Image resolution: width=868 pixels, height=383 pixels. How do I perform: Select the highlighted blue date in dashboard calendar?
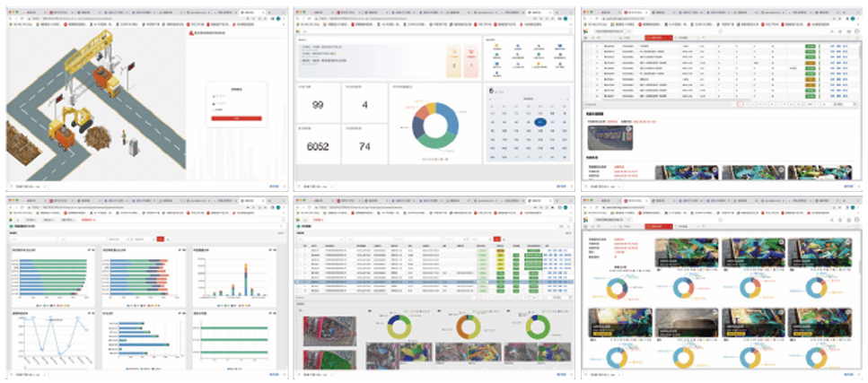tap(539, 121)
